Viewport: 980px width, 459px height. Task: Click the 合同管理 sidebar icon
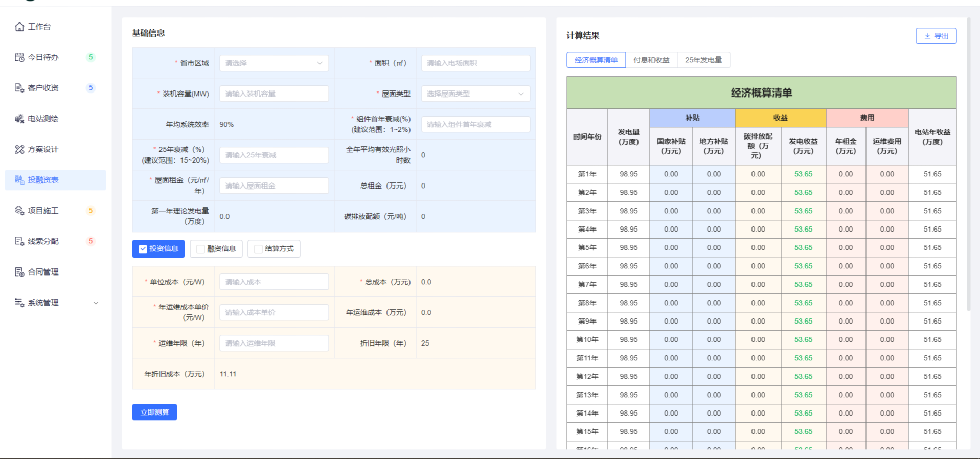(x=19, y=272)
